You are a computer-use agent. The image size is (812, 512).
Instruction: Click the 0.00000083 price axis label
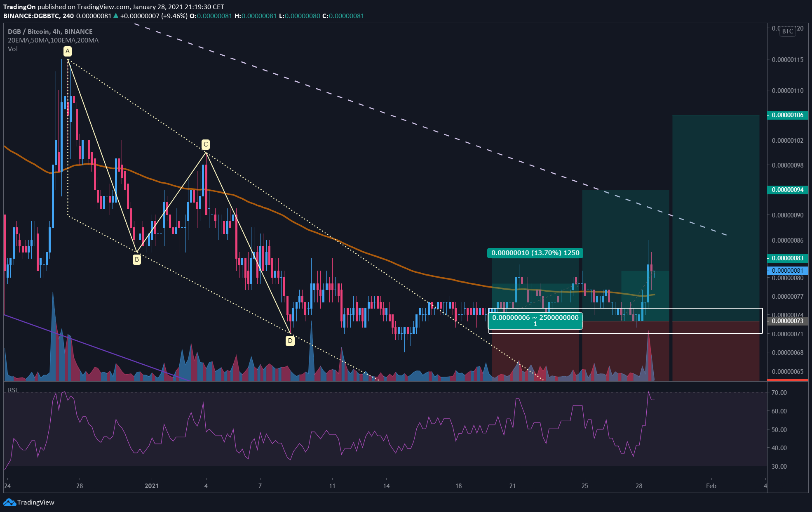pyautogui.click(x=788, y=258)
